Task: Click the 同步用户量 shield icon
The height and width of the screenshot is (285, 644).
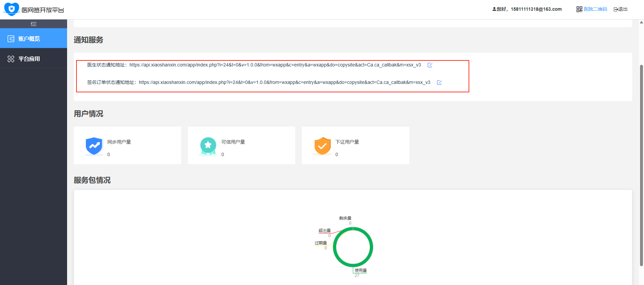Action: point(94,146)
